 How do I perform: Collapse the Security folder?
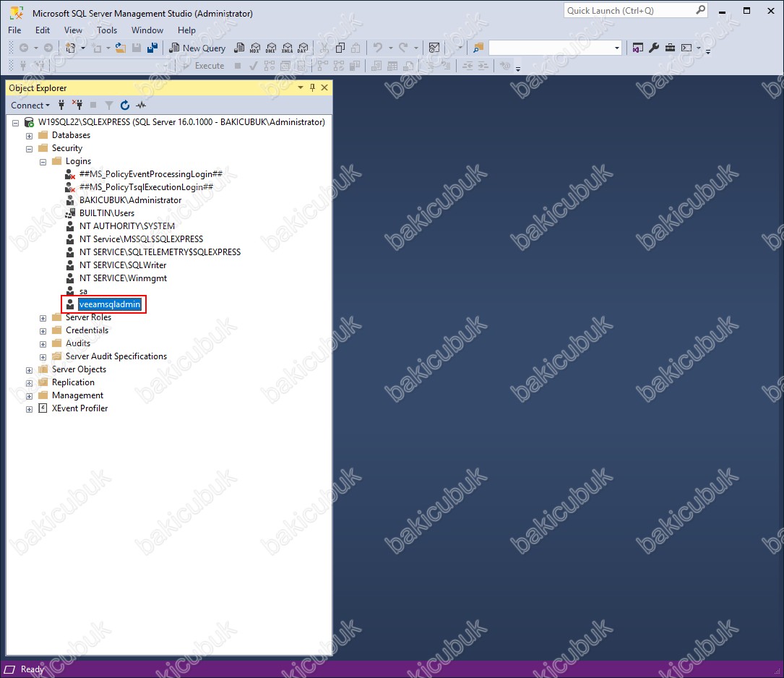[x=29, y=148]
